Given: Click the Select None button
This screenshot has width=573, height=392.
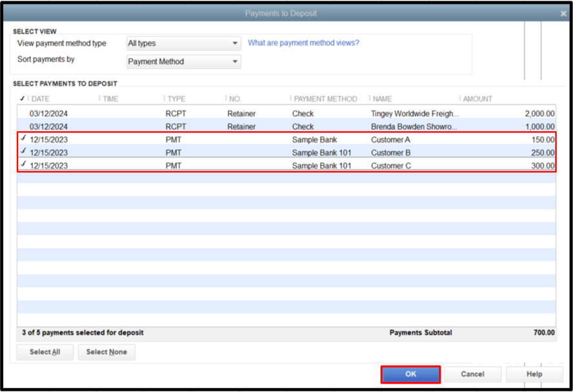Looking at the screenshot, I should [x=107, y=352].
